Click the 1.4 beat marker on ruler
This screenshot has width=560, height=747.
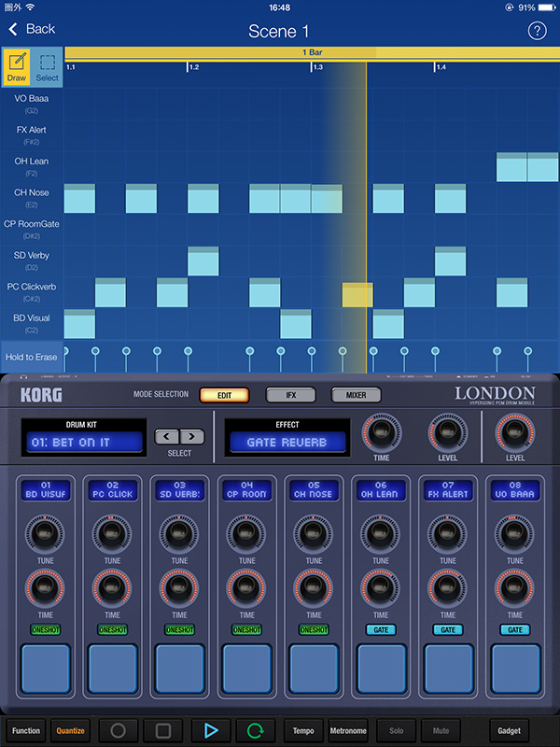(x=441, y=67)
